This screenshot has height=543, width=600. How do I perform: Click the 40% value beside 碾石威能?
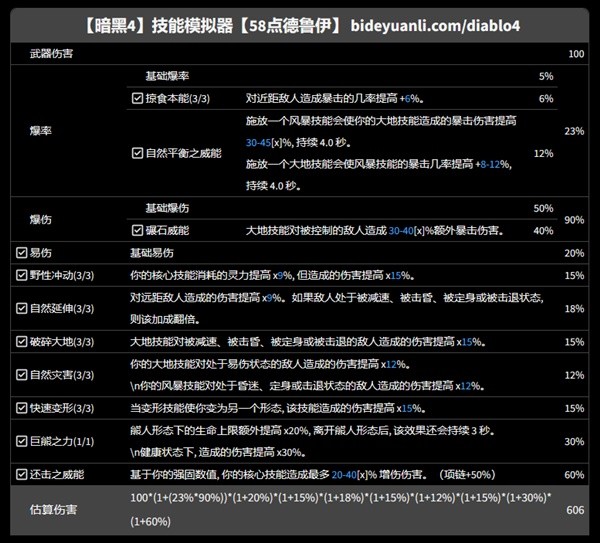543,231
